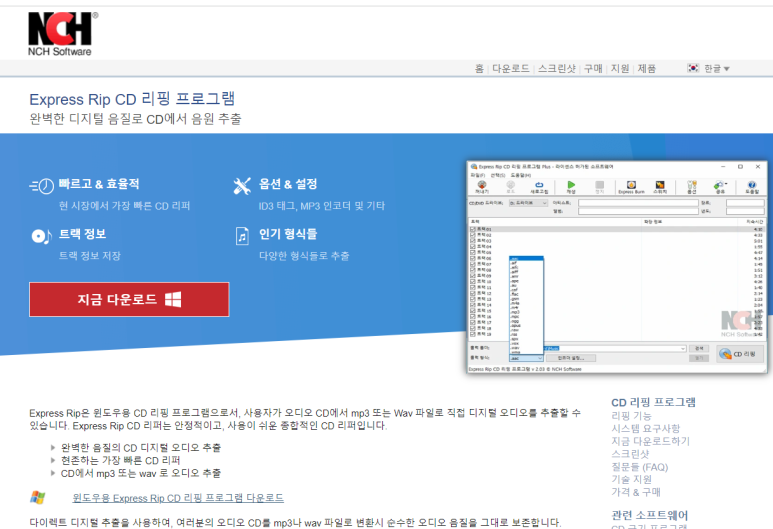773x529 pixels.
Task: Open the 리핑 기능 sidebar link
Action: [631, 416]
